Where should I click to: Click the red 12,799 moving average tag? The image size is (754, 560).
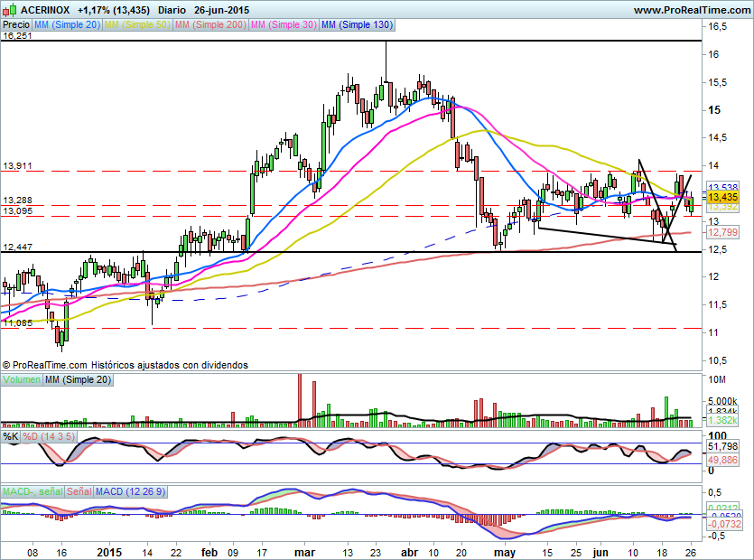pos(722,232)
